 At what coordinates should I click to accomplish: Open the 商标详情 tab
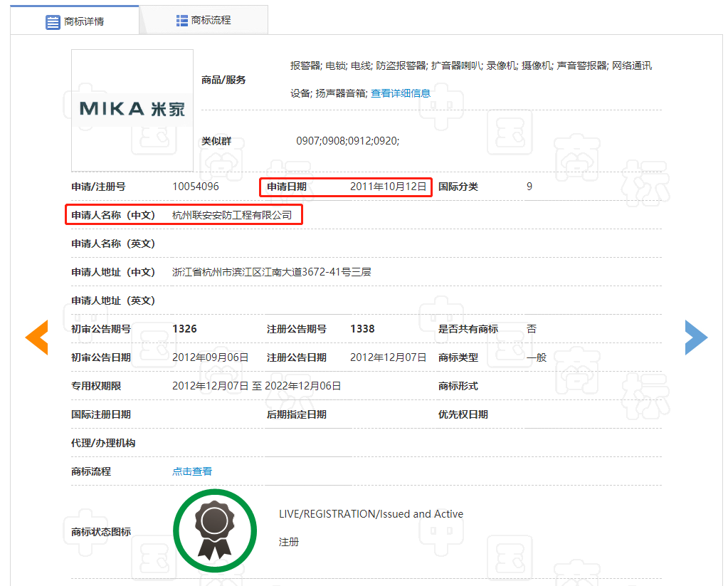pyautogui.click(x=75, y=21)
